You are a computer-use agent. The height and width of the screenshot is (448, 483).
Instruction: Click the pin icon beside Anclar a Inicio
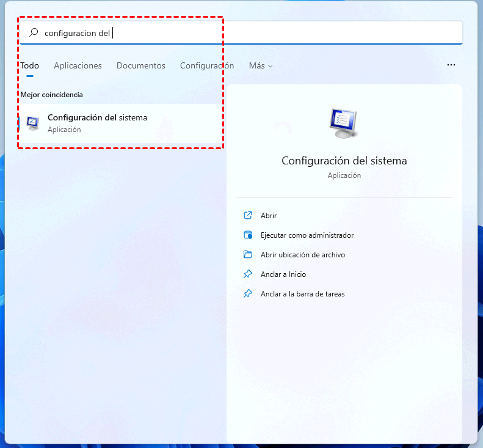pyautogui.click(x=248, y=274)
